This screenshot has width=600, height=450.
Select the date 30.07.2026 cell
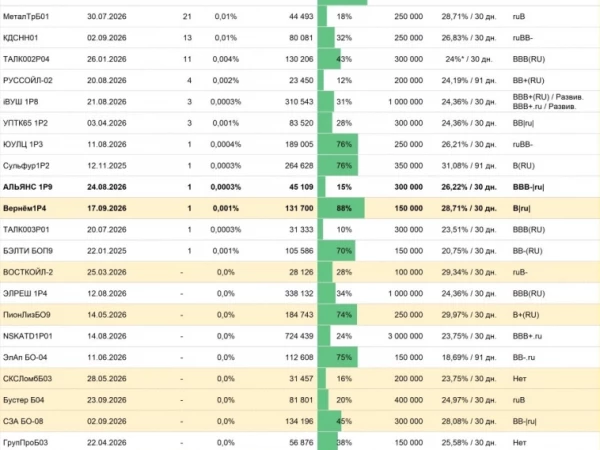pos(107,16)
